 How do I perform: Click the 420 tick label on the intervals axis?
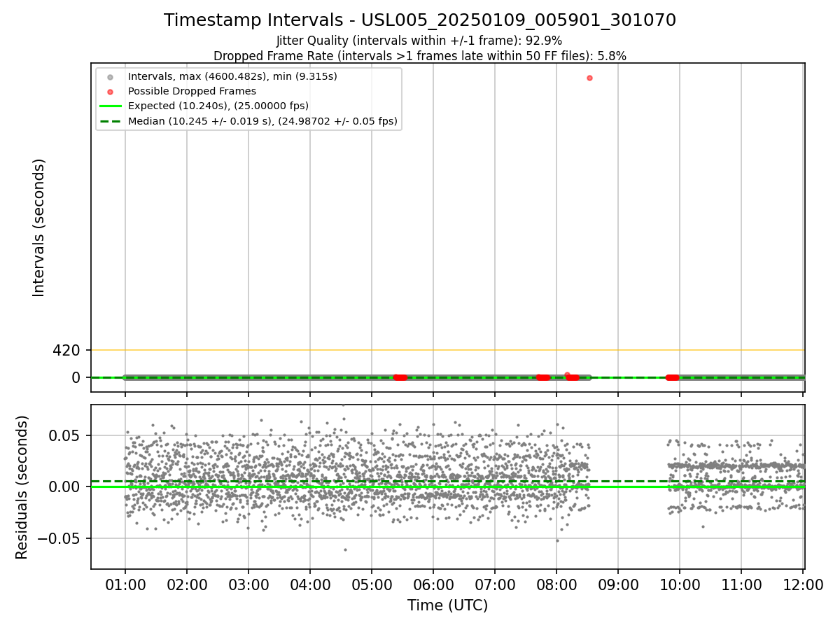click(x=66, y=350)
